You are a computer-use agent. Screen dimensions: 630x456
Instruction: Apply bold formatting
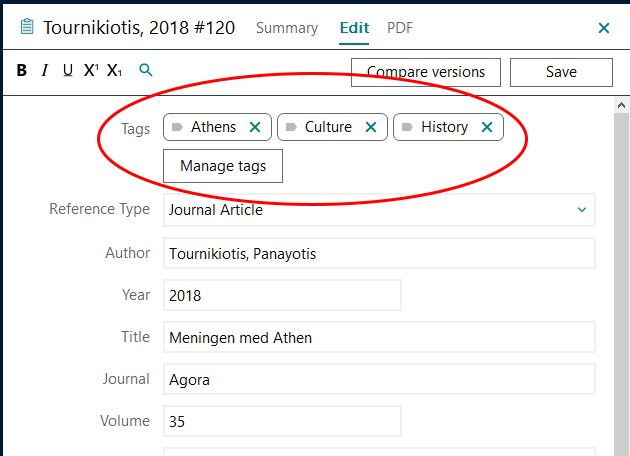22,70
